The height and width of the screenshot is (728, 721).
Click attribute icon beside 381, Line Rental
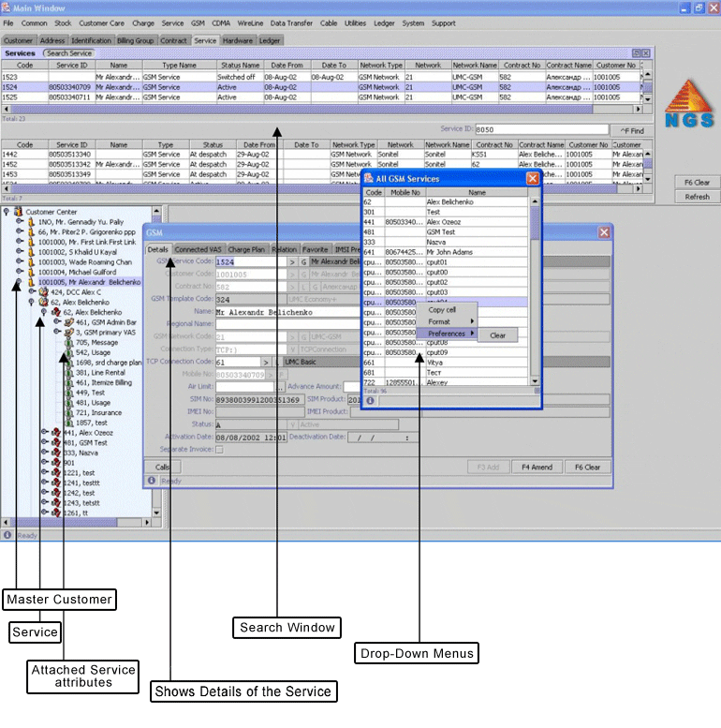pos(68,373)
